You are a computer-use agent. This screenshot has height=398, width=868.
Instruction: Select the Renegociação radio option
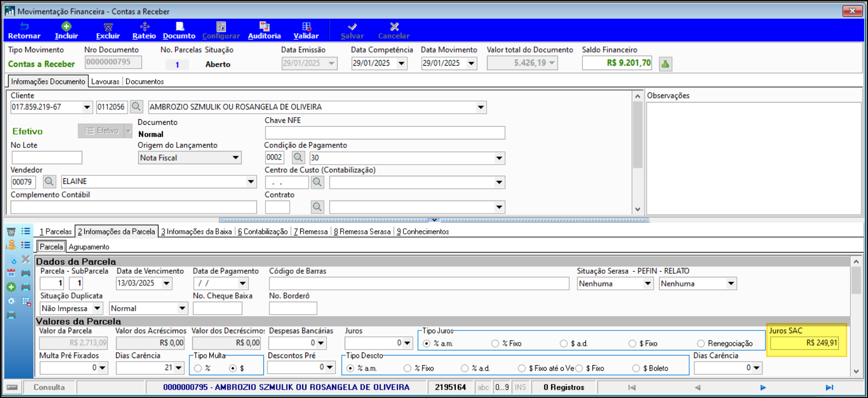(701, 343)
